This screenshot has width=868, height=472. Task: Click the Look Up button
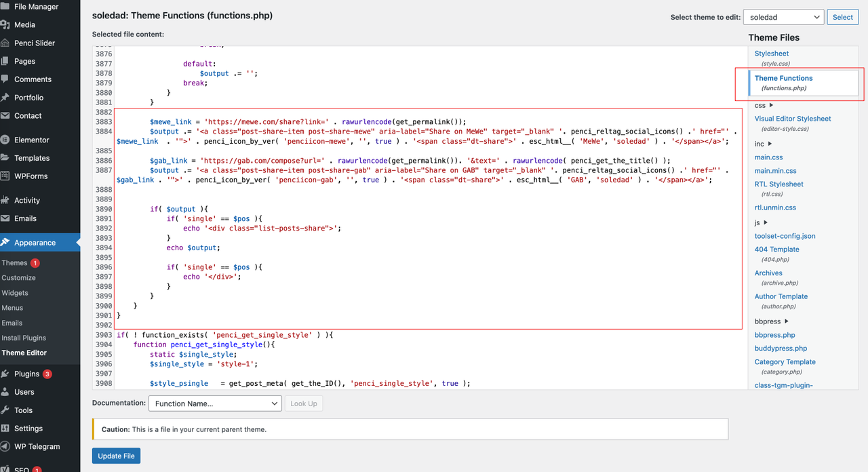(x=304, y=404)
